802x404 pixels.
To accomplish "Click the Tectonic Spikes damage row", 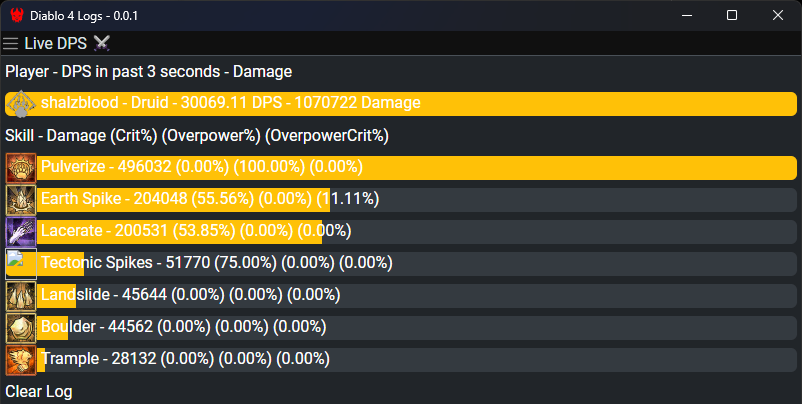I will pyautogui.click(x=401, y=264).
